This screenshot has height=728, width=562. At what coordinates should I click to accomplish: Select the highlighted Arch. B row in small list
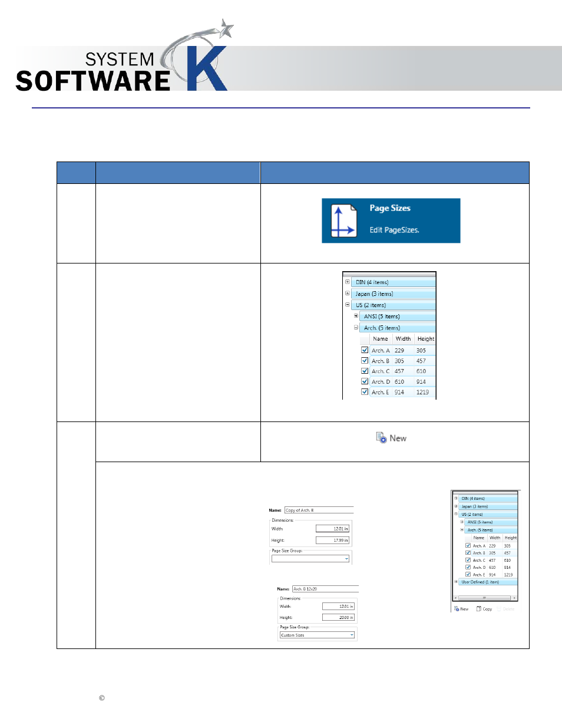[x=489, y=553]
